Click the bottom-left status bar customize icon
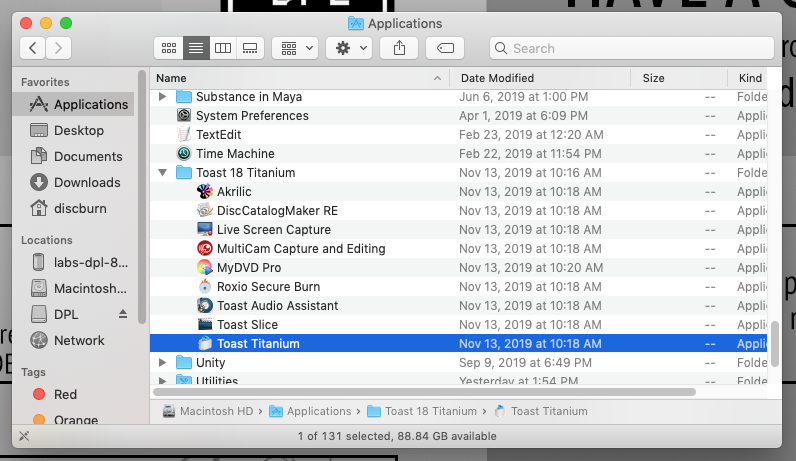796x461 pixels. click(24, 436)
